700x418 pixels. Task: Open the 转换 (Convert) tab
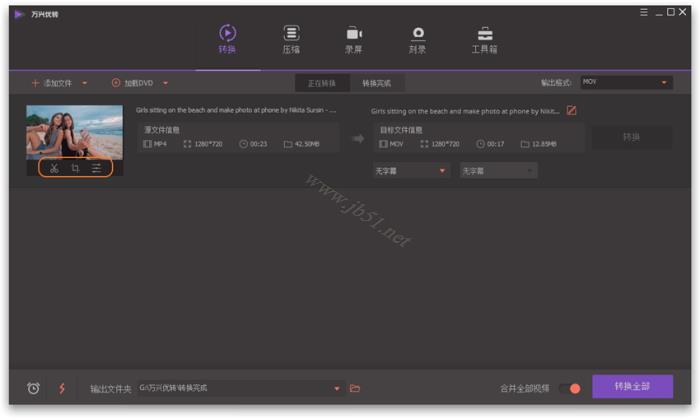pyautogui.click(x=227, y=39)
